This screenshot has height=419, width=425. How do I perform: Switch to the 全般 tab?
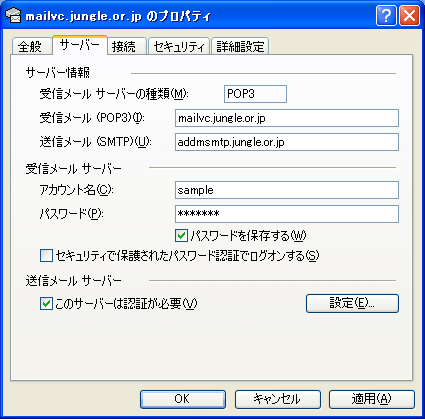pyautogui.click(x=32, y=46)
